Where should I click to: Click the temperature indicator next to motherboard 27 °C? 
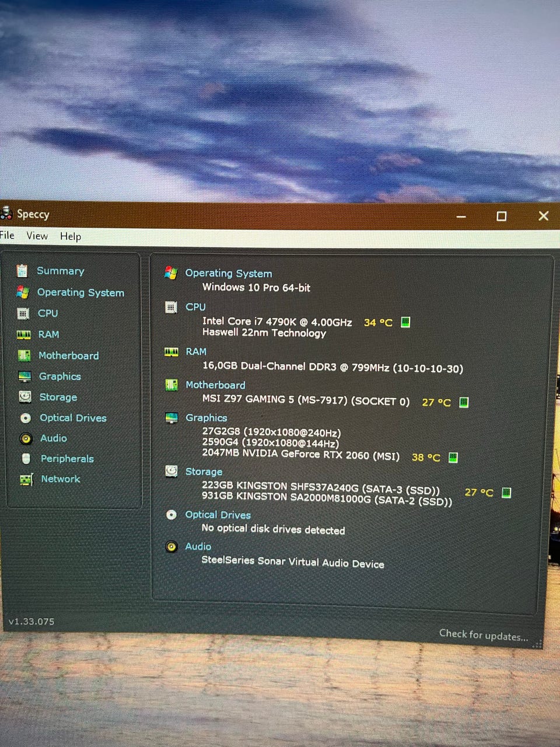click(464, 402)
